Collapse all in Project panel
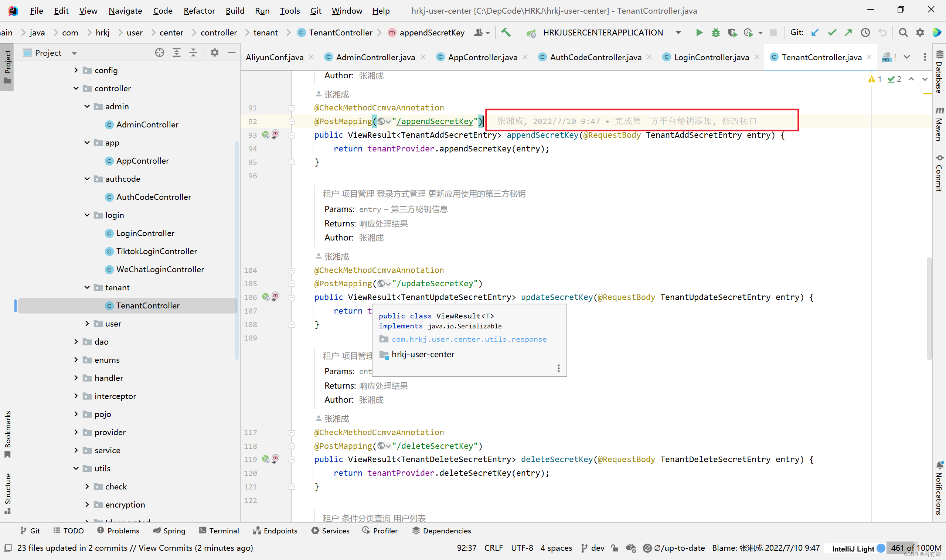Image resolution: width=946 pixels, height=560 pixels. (193, 52)
